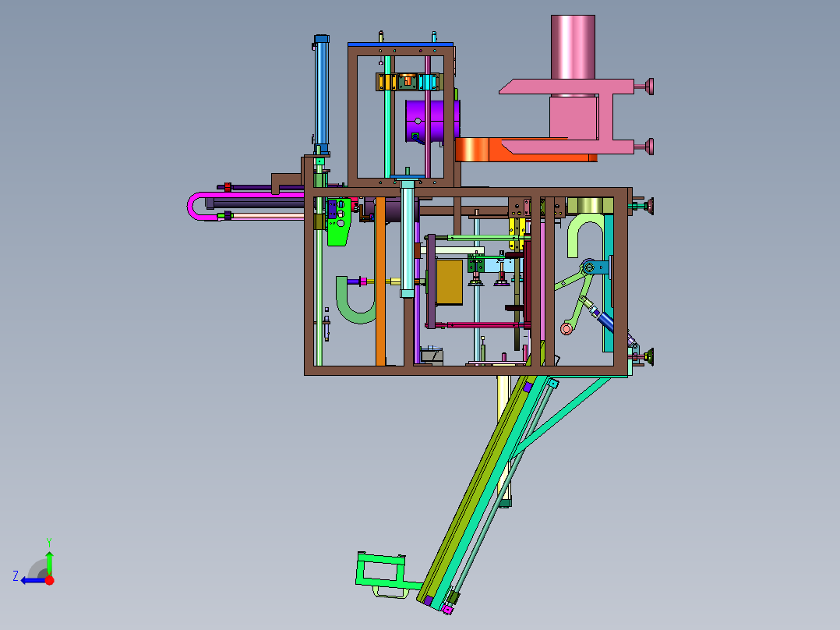Select the teal diagonal brace below the frame
840x630 pixels.
pos(563,418)
